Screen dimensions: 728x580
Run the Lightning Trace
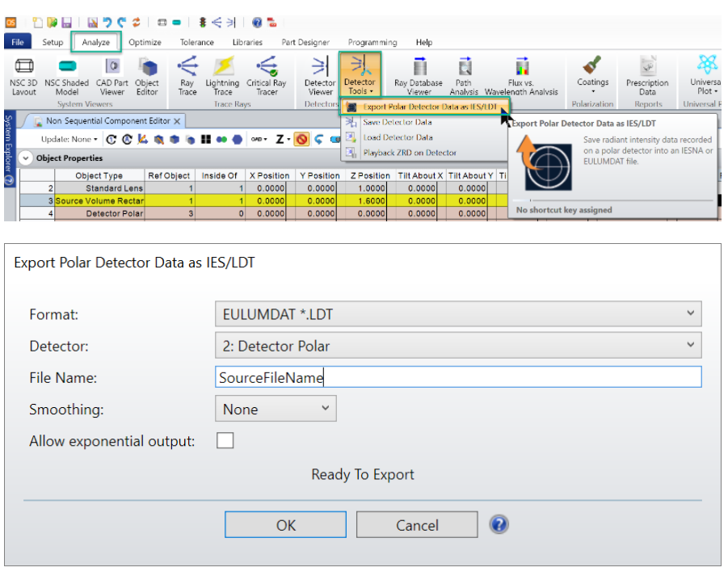coord(222,77)
